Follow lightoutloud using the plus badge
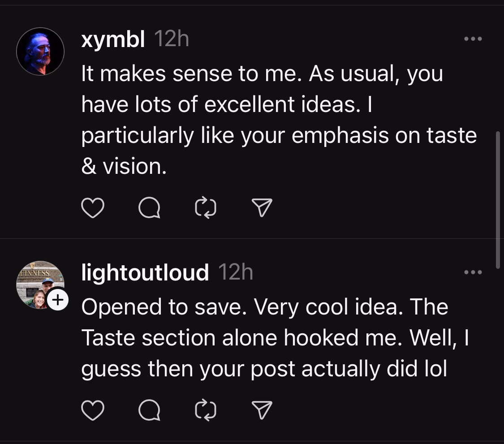 (x=57, y=300)
